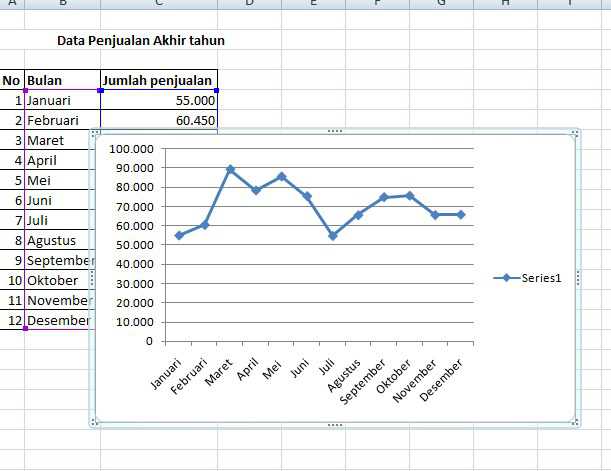Click the cell containing 55.000

coord(158,100)
